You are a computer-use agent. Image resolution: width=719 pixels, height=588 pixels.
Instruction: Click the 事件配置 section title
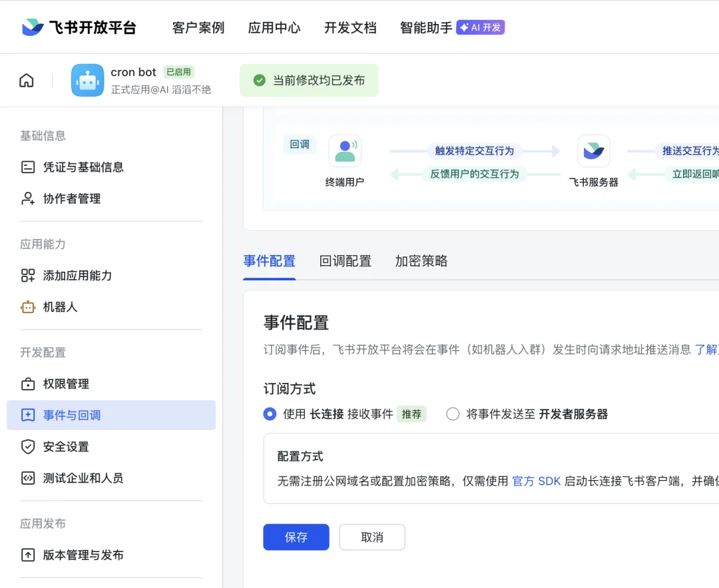[x=296, y=322]
